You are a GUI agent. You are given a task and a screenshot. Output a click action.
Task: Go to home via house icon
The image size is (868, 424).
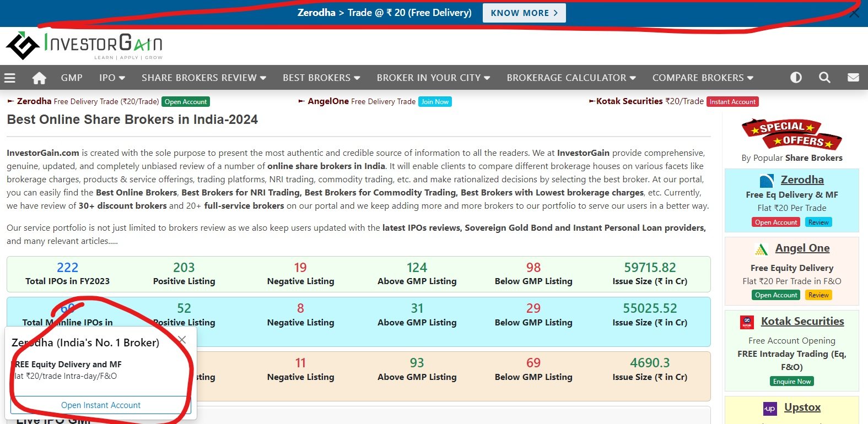(x=39, y=78)
